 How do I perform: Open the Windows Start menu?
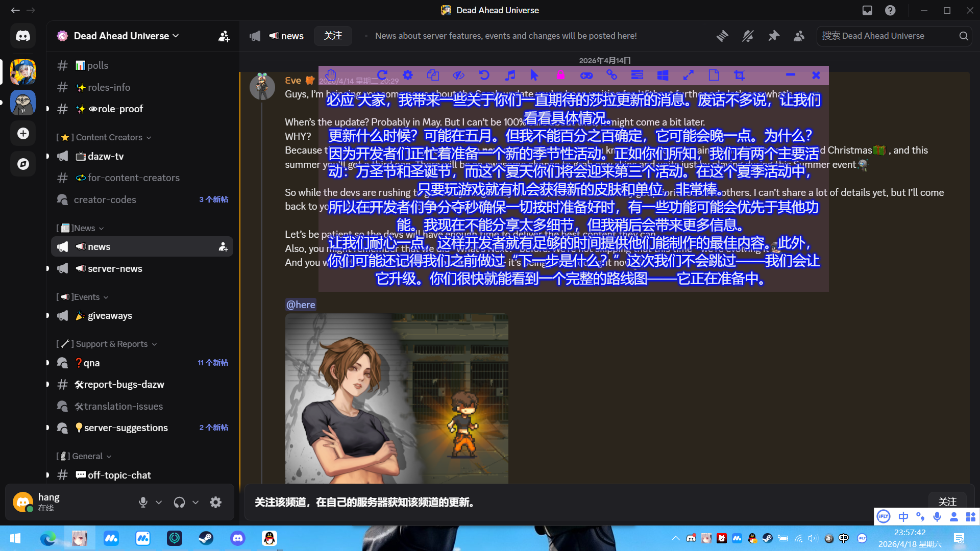click(x=15, y=538)
